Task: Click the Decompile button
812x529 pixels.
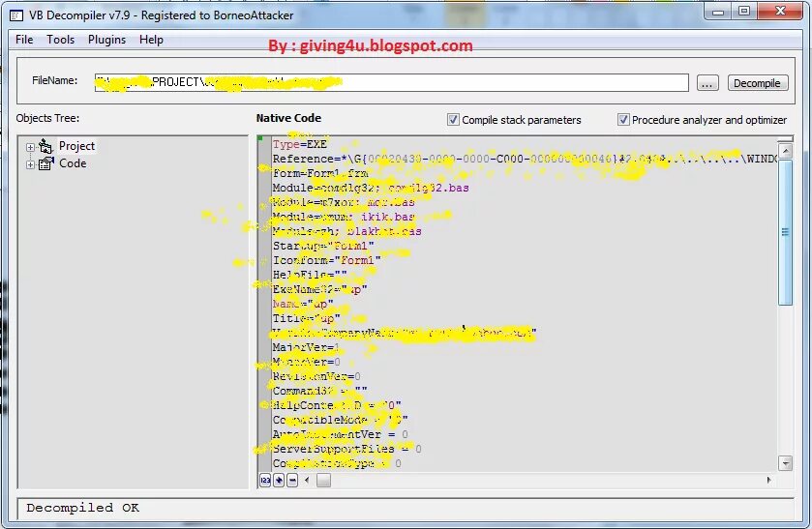Action: [x=757, y=83]
